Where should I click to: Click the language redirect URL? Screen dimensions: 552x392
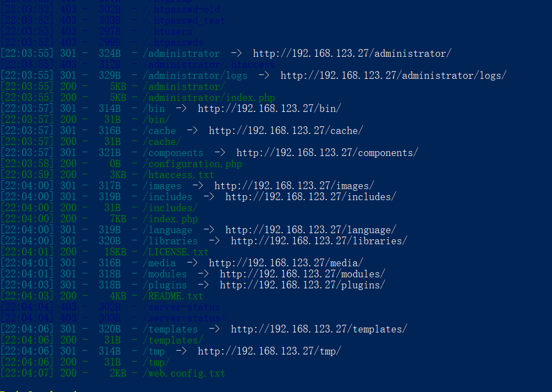(311, 230)
